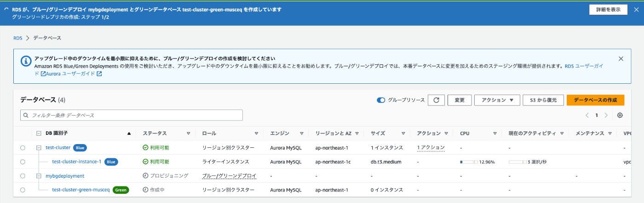Screen dimensions: 644x203
Task: Collapse the test-cluster tree row
Action: 39,148
